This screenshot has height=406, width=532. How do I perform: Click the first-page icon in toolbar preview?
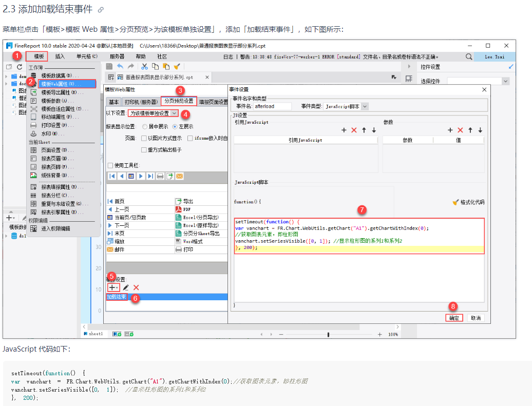click(112, 176)
